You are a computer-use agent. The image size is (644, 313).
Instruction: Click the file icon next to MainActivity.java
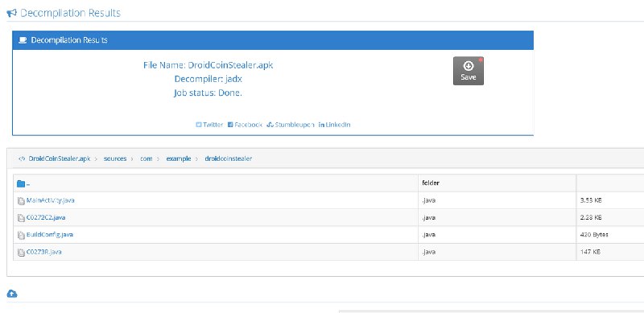(x=21, y=201)
